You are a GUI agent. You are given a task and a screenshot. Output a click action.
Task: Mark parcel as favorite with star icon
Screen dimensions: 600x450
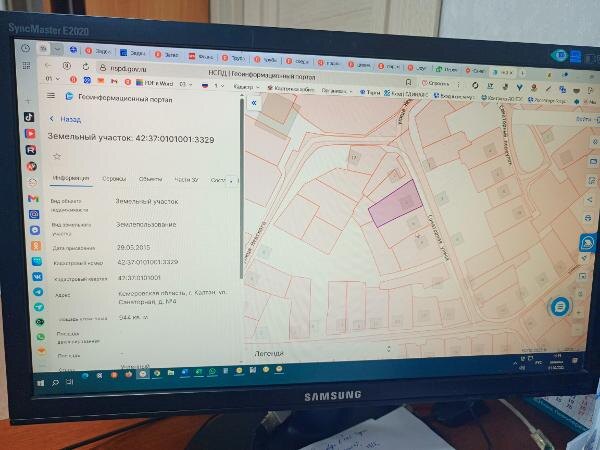57,156
